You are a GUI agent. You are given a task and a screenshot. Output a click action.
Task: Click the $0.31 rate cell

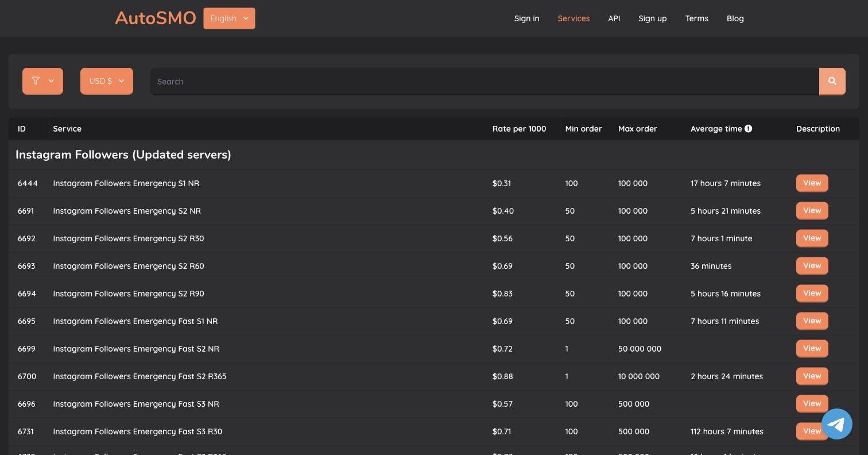(502, 183)
